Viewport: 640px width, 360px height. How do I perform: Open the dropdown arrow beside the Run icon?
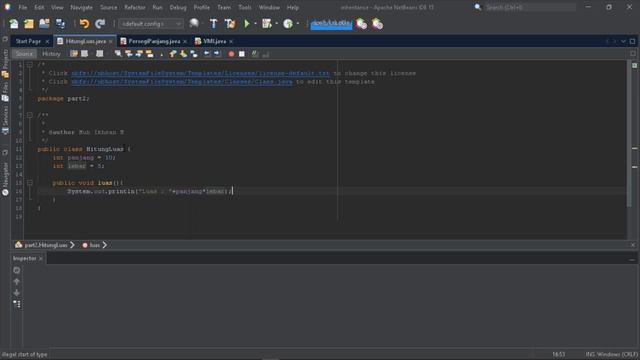[256, 24]
